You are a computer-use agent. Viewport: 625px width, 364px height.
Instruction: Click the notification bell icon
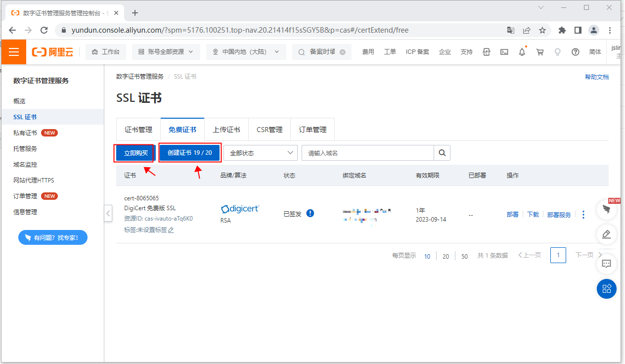click(522, 52)
